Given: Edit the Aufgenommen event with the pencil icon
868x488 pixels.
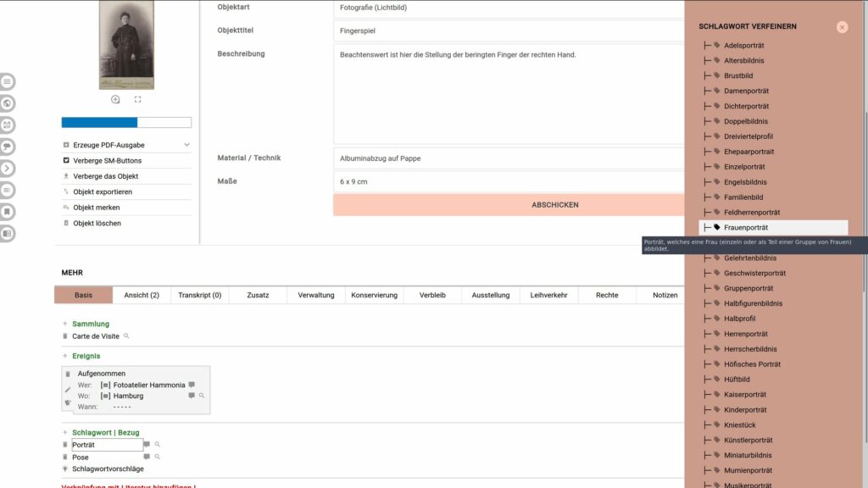Looking at the screenshot, I should (68, 390).
